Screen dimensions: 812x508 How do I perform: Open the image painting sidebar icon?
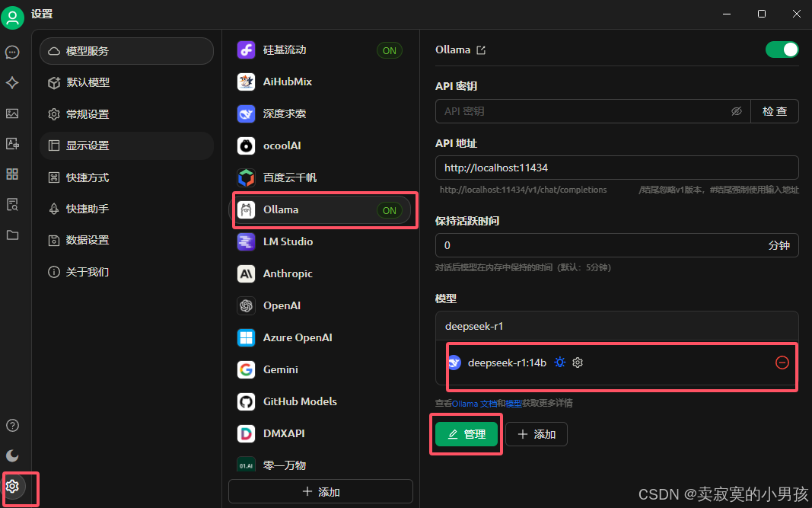click(x=12, y=113)
